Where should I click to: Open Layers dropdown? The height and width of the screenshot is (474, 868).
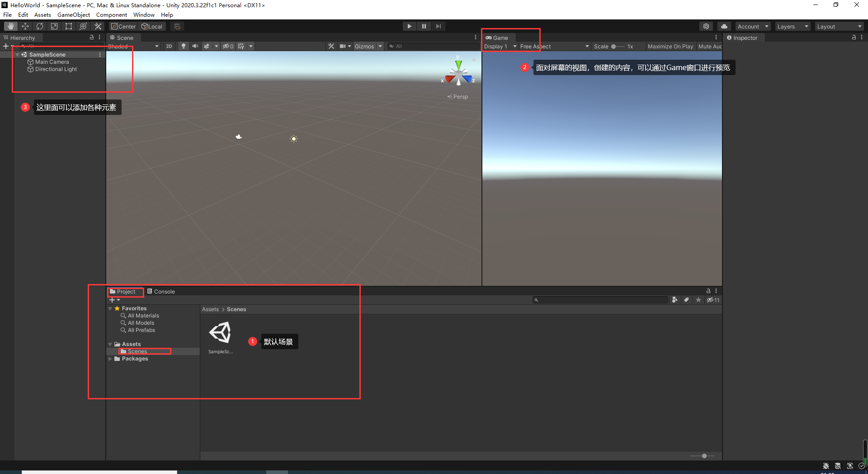pyautogui.click(x=793, y=26)
